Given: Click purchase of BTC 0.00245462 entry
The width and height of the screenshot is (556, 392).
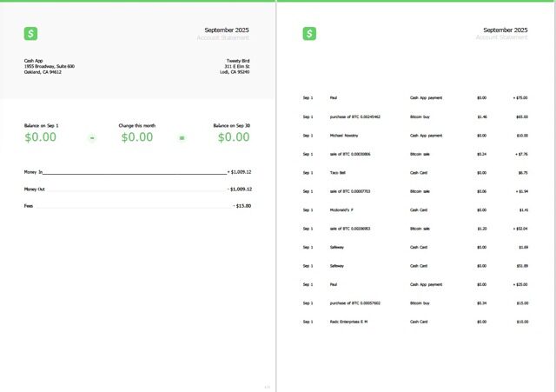Looking at the screenshot, I should click(354, 116).
